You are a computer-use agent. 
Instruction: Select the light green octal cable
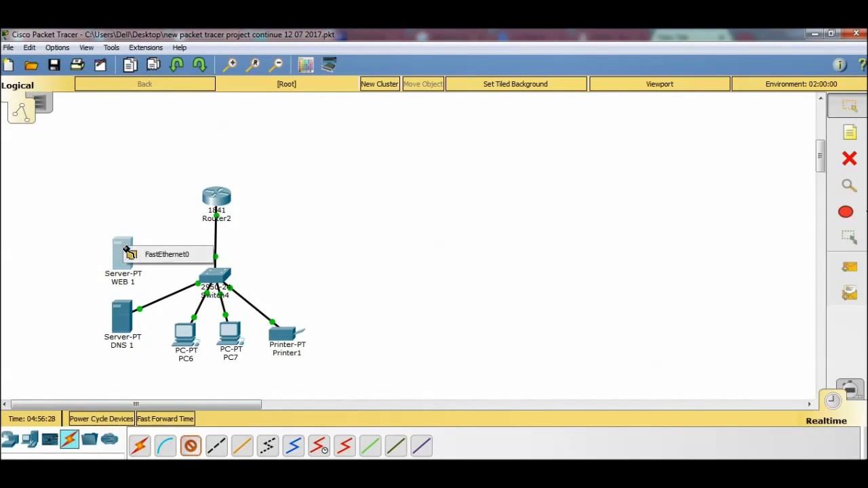[370, 446]
